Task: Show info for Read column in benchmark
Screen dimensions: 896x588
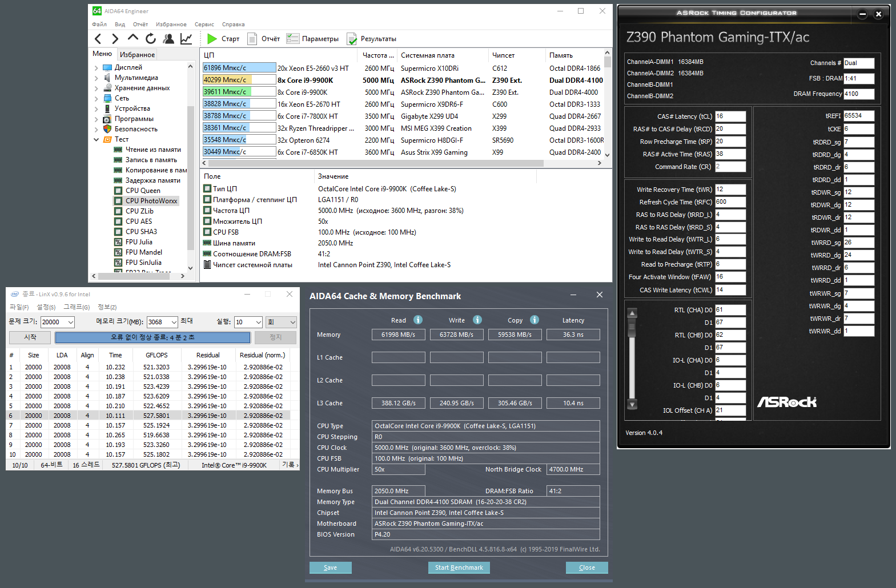Action: pyautogui.click(x=418, y=320)
